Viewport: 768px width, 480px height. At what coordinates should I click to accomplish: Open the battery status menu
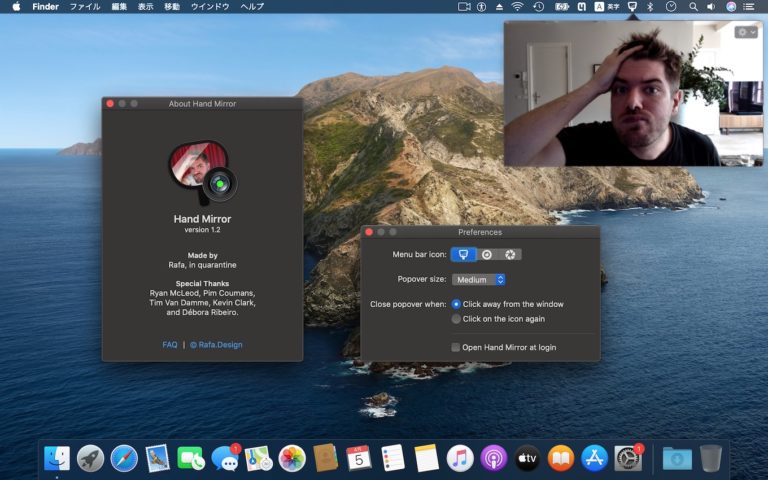tap(562, 6)
